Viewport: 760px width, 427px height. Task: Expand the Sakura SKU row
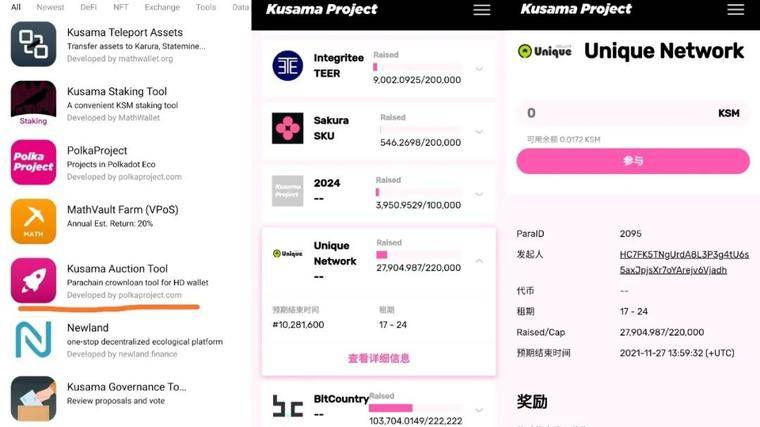point(479,132)
